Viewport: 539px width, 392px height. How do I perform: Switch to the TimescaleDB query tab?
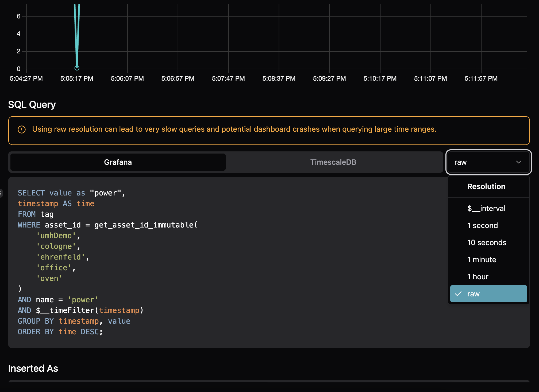tap(333, 162)
